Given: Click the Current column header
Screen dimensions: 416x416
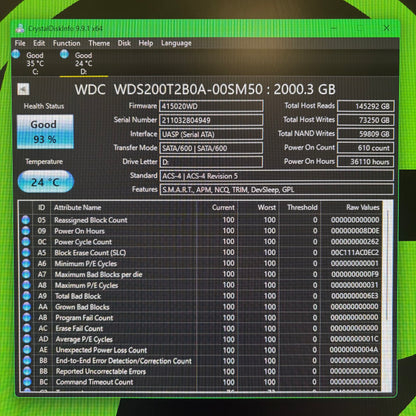Looking at the screenshot, I should point(217,207).
